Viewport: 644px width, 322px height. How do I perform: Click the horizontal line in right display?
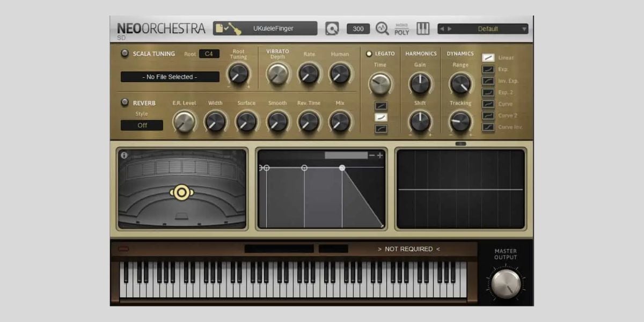pyautogui.click(x=460, y=189)
